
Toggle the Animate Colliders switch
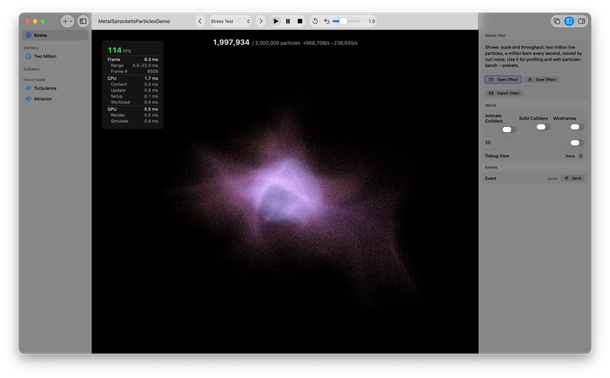pyautogui.click(x=509, y=130)
